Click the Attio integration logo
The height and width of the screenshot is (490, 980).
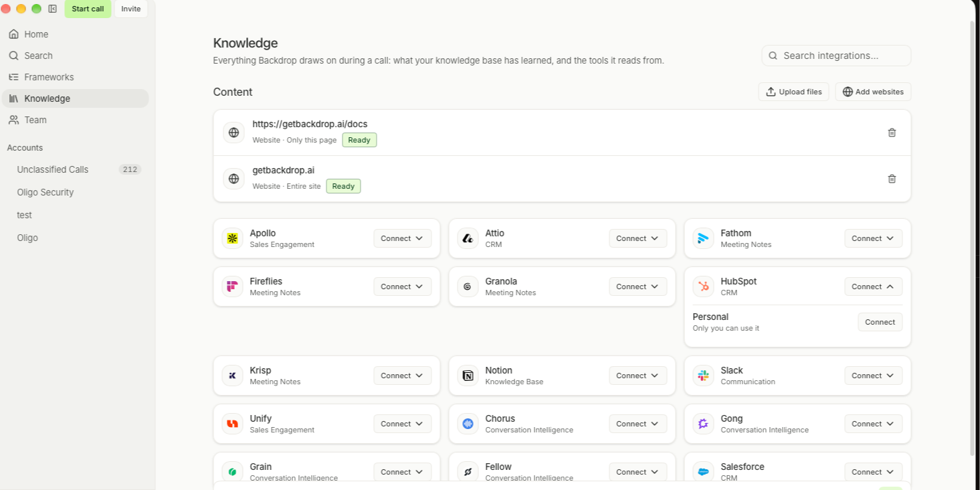click(468, 238)
